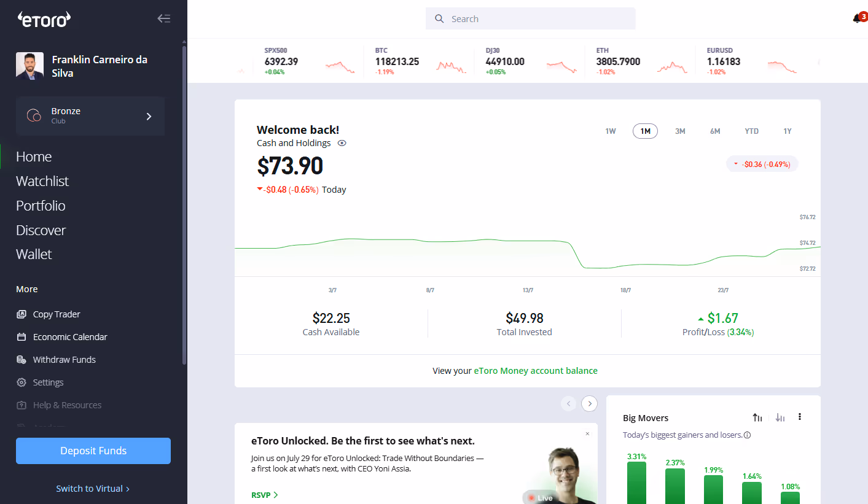This screenshot has width=868, height=504.
Task: Select the 1M chart range
Action: click(645, 131)
